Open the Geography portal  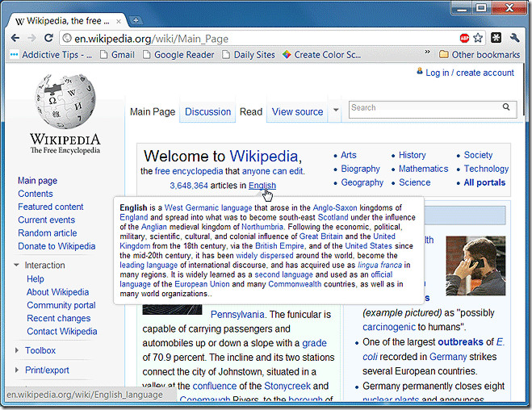pyautogui.click(x=362, y=182)
